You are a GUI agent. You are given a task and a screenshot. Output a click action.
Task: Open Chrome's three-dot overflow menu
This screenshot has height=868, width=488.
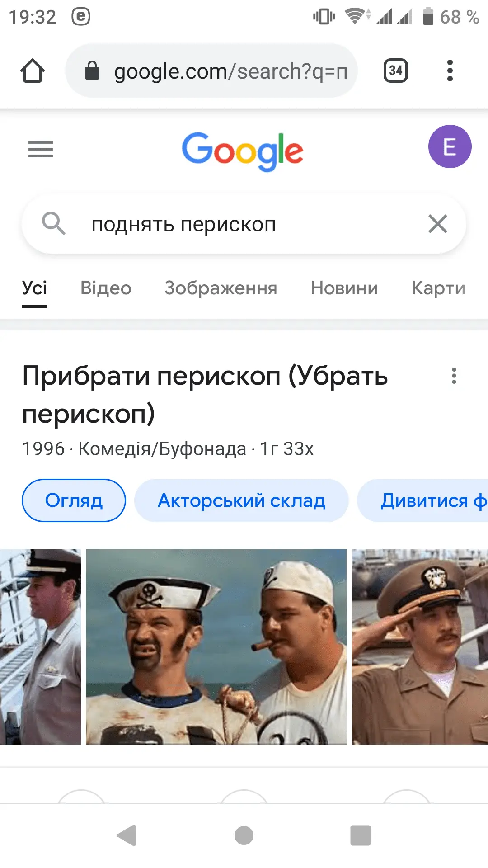point(450,71)
